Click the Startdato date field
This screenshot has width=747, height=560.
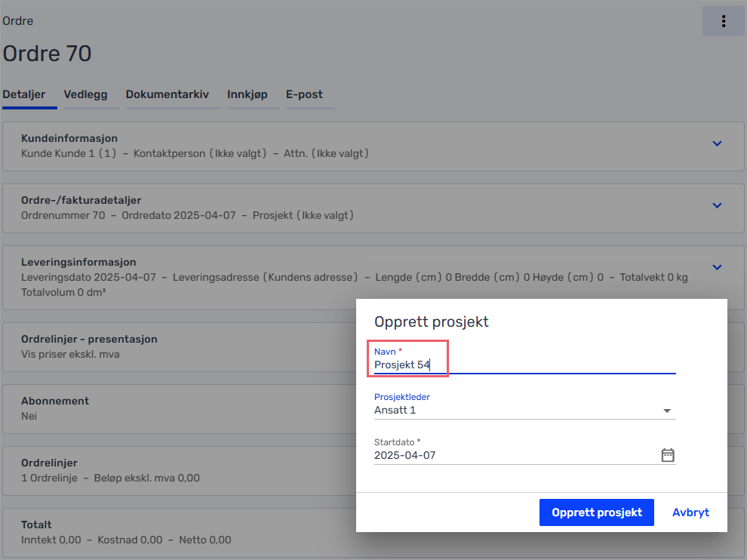click(513, 455)
